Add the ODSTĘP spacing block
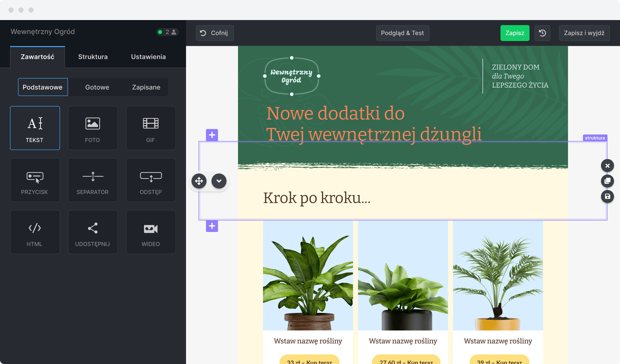620x364 pixels. [x=151, y=180]
